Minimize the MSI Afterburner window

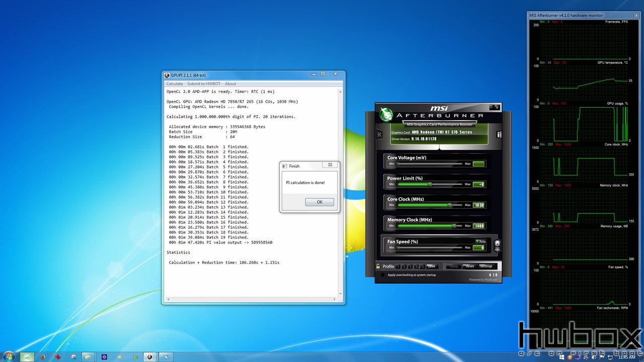491,107
